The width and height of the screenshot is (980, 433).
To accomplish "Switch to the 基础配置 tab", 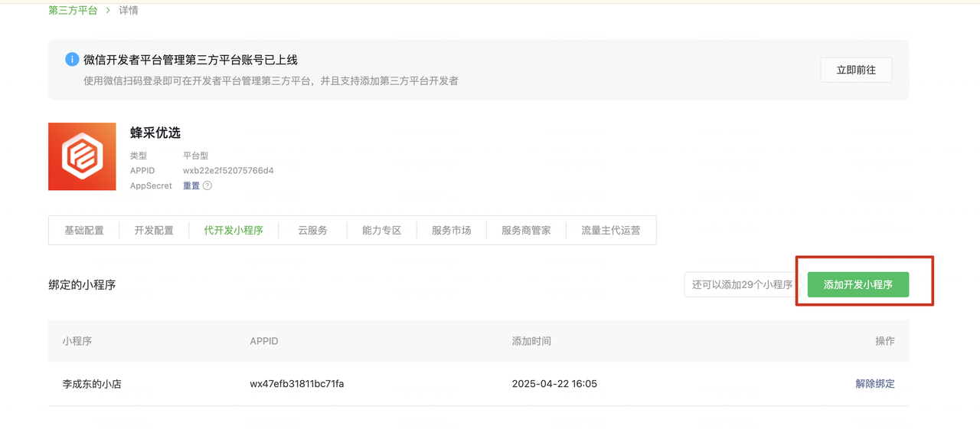I will coord(84,230).
